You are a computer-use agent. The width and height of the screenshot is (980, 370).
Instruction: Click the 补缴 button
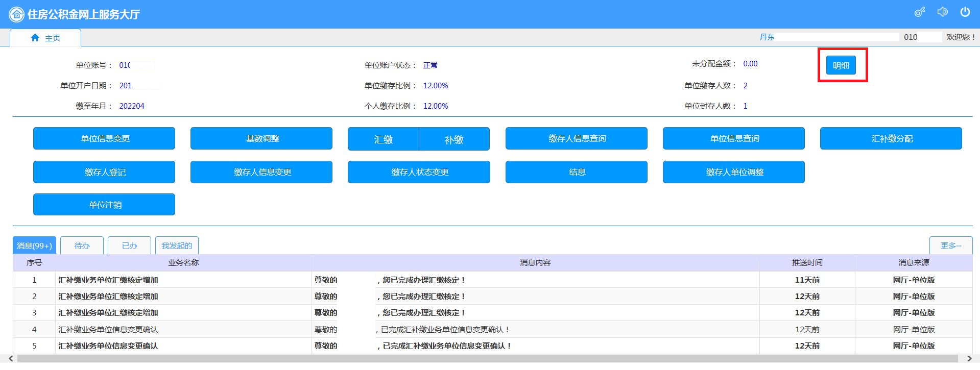point(454,139)
